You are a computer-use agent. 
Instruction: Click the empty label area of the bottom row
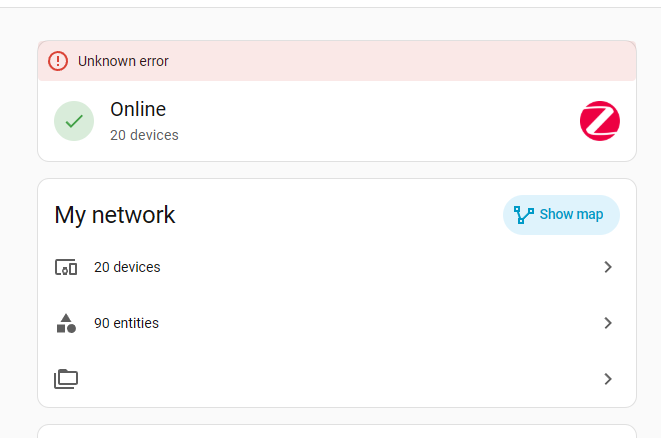click(337, 379)
